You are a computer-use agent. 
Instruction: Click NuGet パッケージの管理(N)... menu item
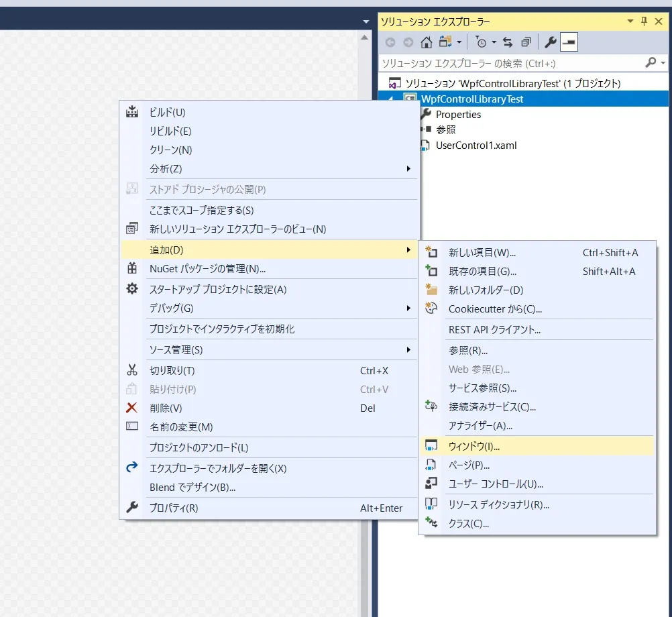[x=269, y=269]
